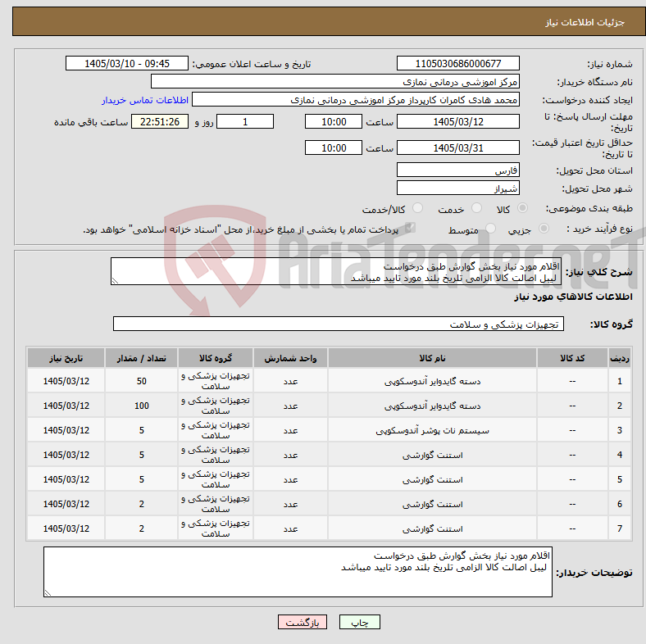Click the price validity hour field
This screenshot has height=644, width=646.
[334, 147]
